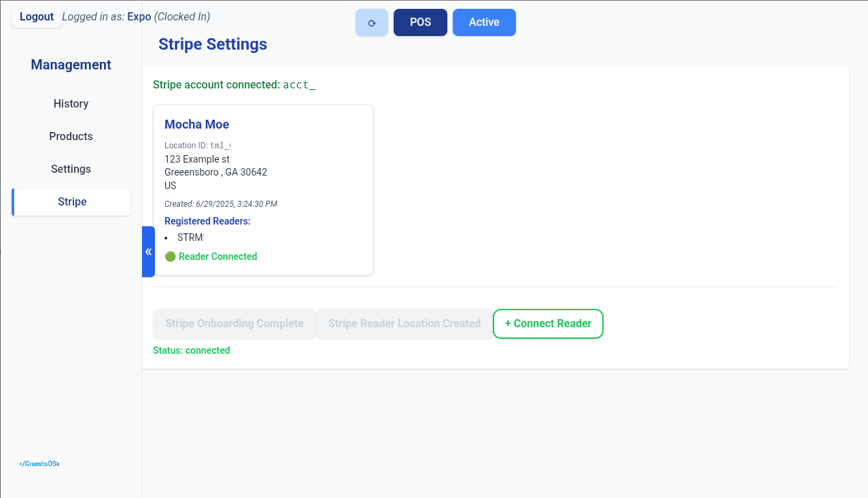
Task: Open the CrumbsOS logo link
Action: pyautogui.click(x=39, y=464)
